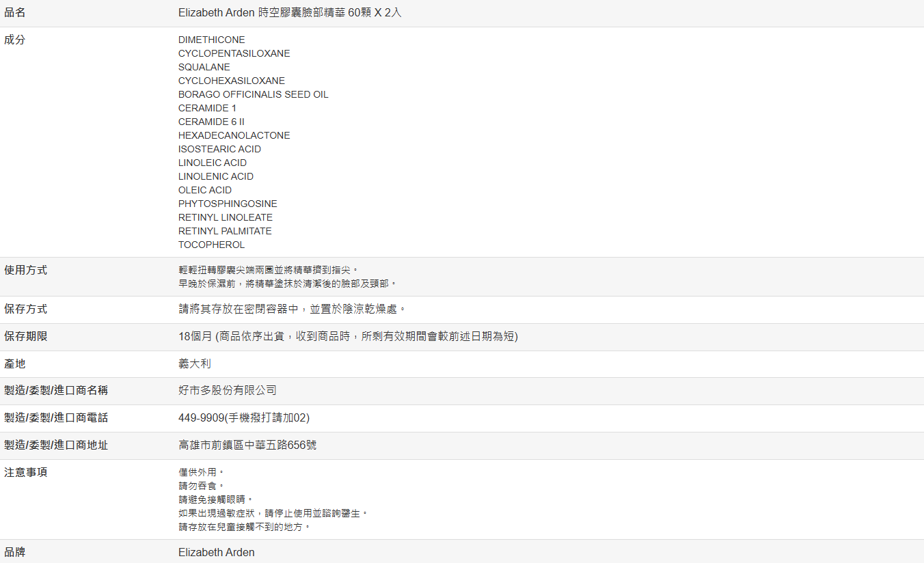Click the 18個月 shelf life text
Image resolution: width=924 pixels, height=563 pixels.
(348, 337)
